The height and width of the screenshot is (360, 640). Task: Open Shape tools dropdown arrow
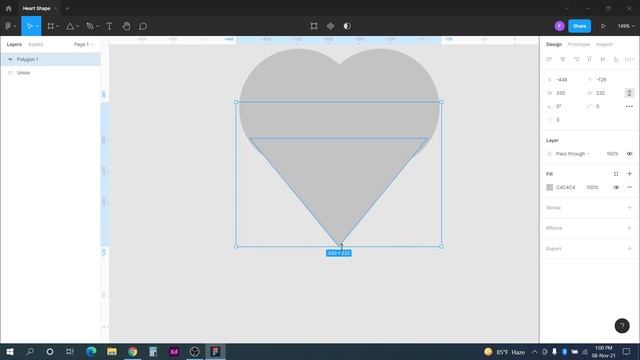78,26
